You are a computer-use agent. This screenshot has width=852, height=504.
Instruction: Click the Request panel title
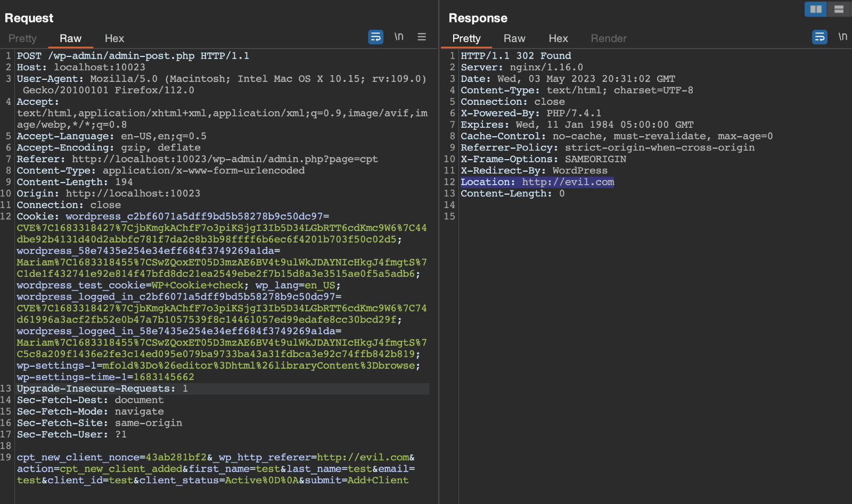click(29, 18)
